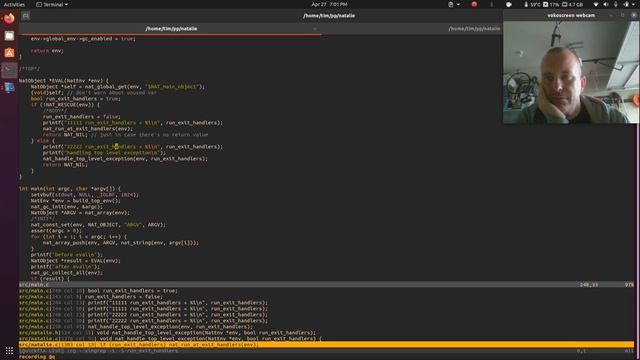Screen dimensions: 640x360
Task: Click the src/main.c status line
Action: [x=327, y=284]
